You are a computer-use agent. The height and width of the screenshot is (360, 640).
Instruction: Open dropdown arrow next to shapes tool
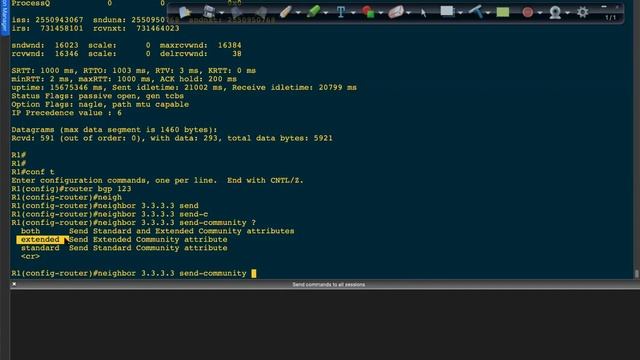(x=381, y=13)
